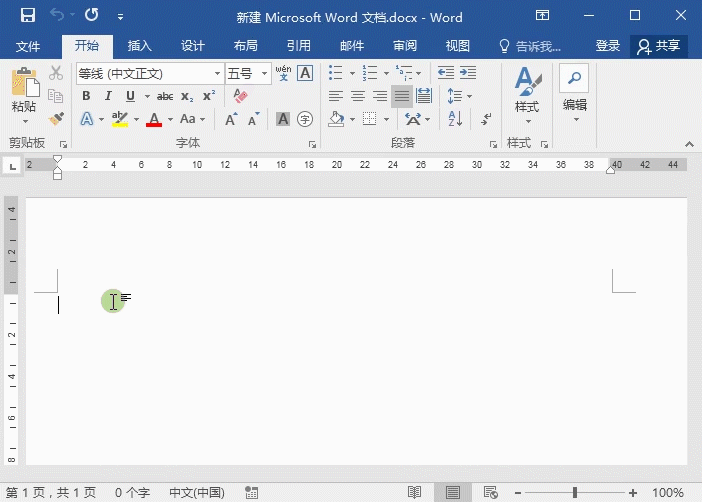Click the zoom slider in status bar
The width and height of the screenshot is (702, 502).
pos(575,493)
